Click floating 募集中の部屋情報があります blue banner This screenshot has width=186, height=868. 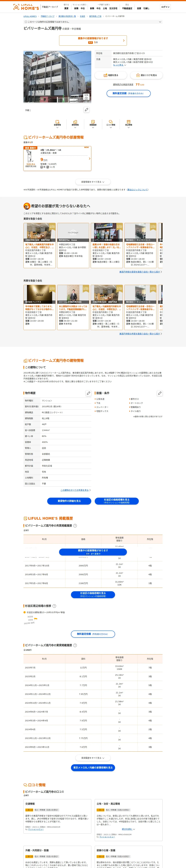pyautogui.click(x=93, y=552)
